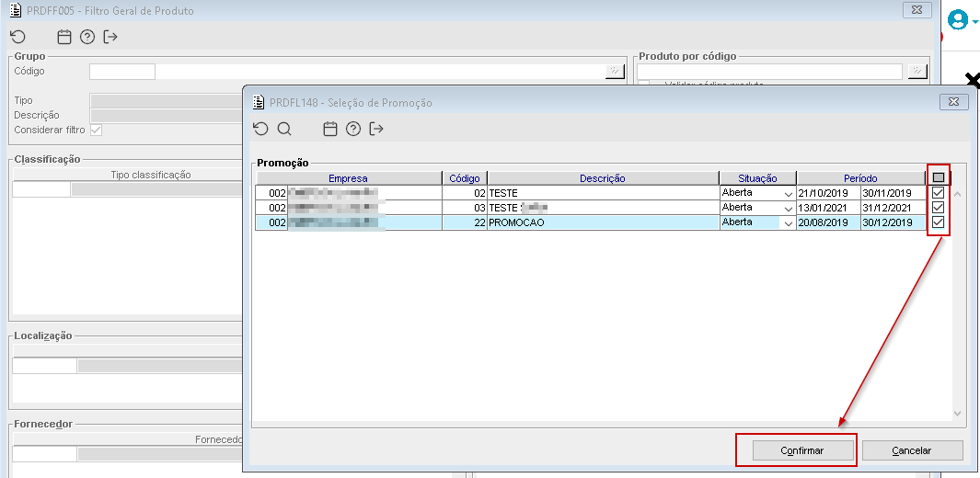Sort by Empresa column header
Viewport: 980px width, 478px height.
(348, 178)
